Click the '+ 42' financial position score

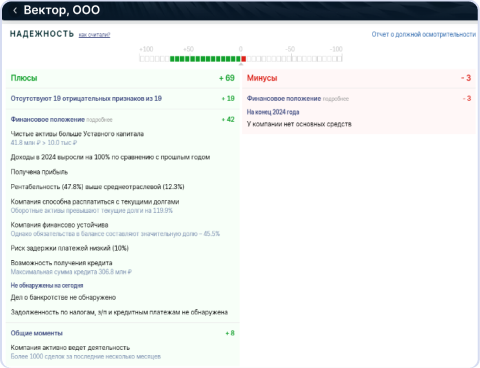click(x=228, y=119)
